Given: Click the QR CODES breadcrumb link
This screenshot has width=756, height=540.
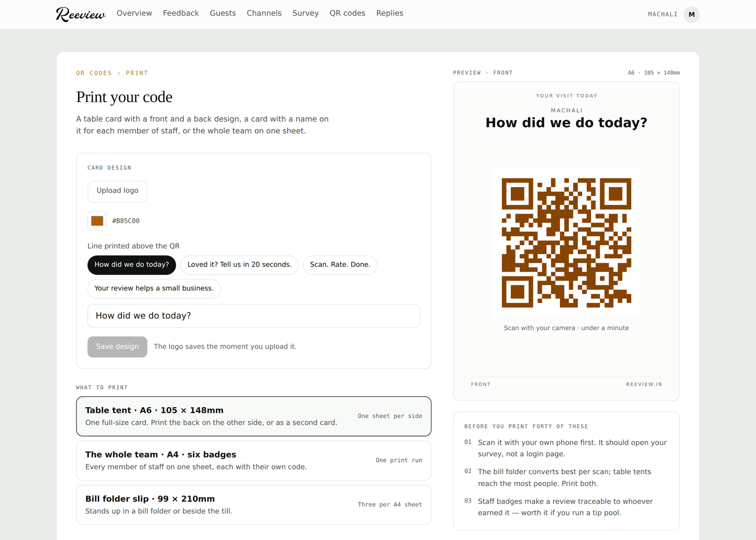Looking at the screenshot, I should click(x=94, y=73).
